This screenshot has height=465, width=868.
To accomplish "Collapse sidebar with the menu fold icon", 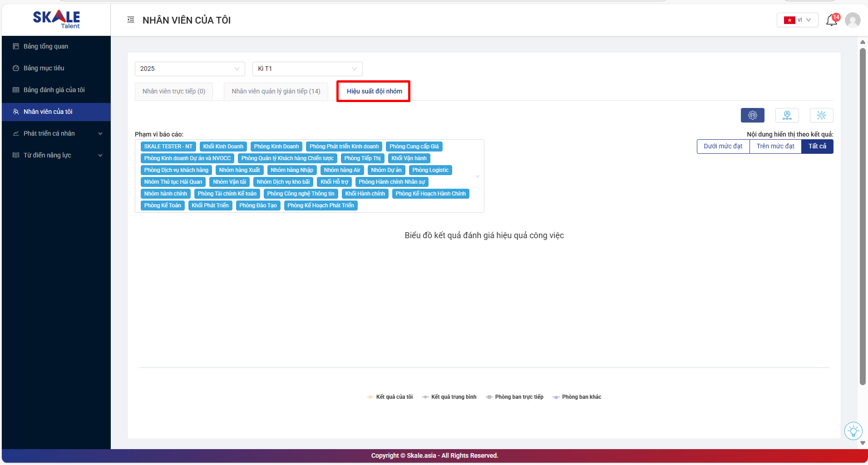I will 131,20.
